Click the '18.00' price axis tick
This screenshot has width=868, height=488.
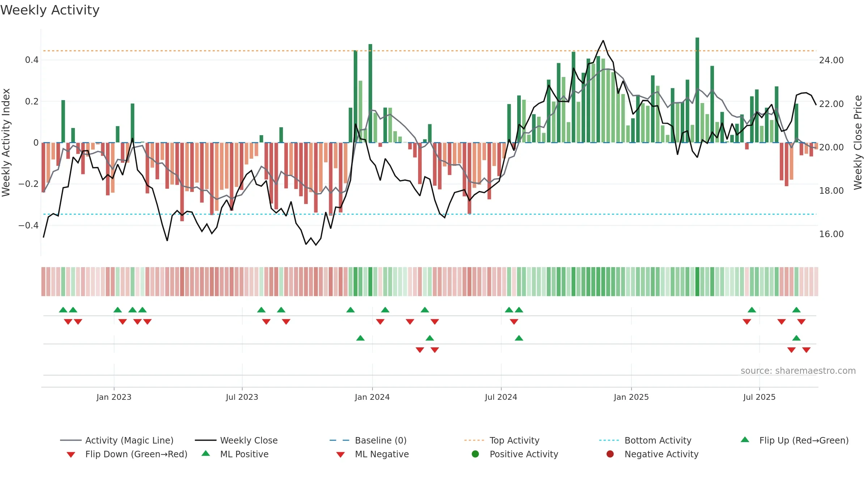831,191
